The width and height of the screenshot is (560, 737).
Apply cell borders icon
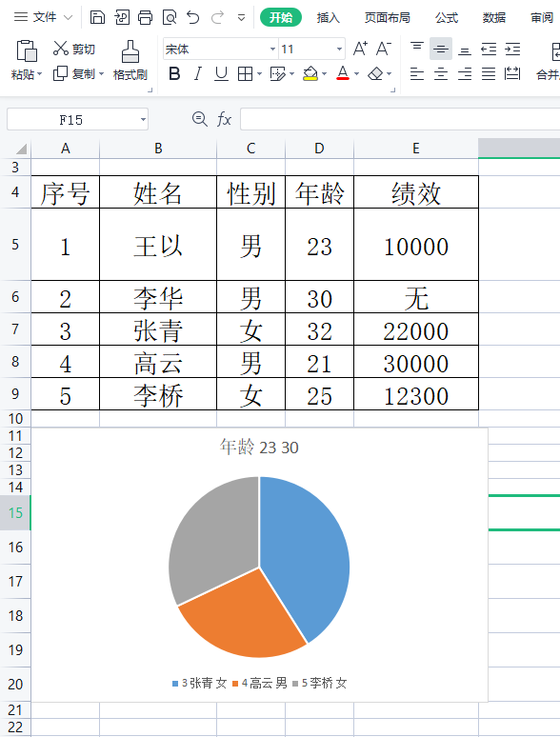pos(246,73)
